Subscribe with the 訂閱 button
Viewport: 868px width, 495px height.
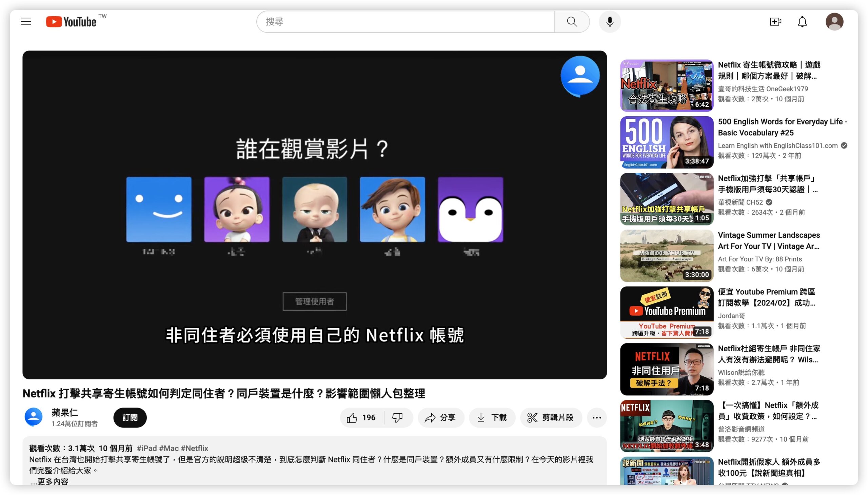point(130,417)
